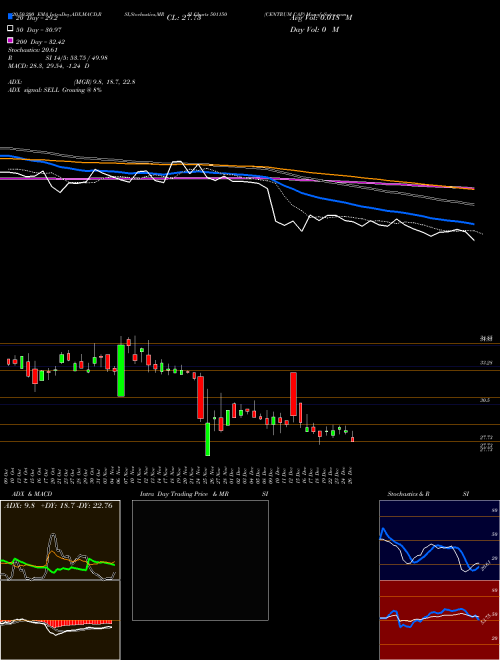Click the 33.28 price axis label
The height and width of the screenshot is (660, 500).
486,362
